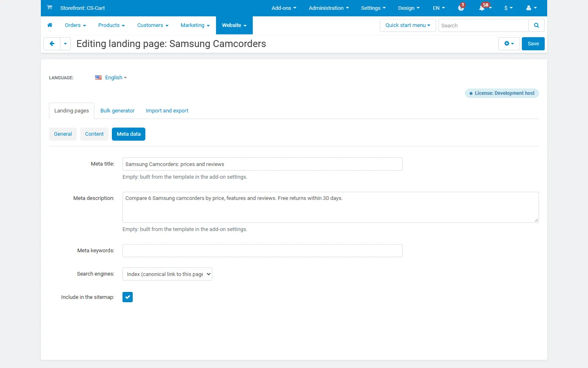Open the Design menu

click(x=409, y=8)
